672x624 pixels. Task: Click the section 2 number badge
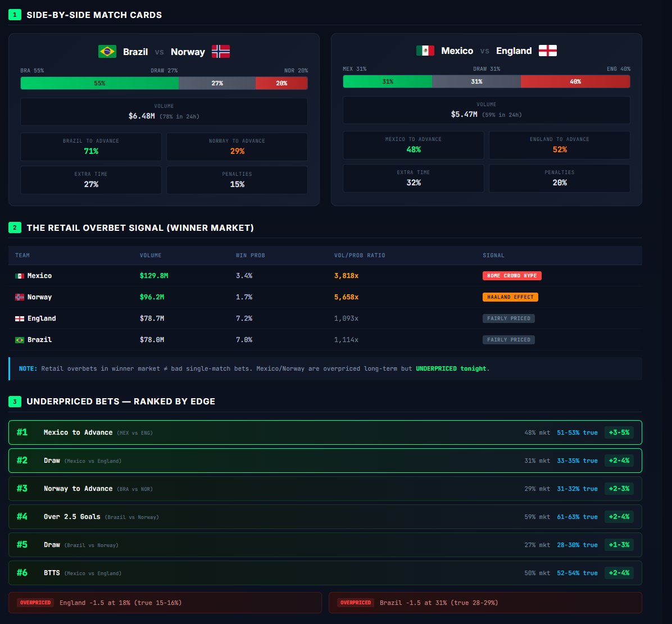point(15,227)
